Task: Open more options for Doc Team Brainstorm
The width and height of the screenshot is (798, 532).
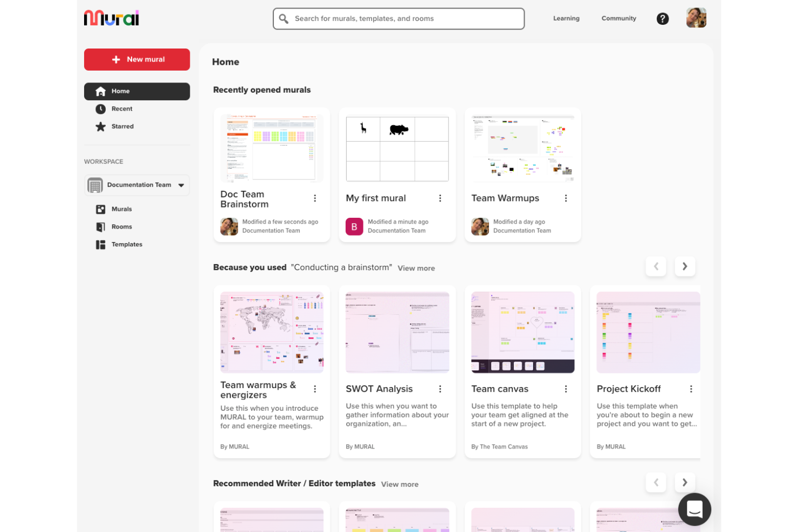Action: pos(315,198)
